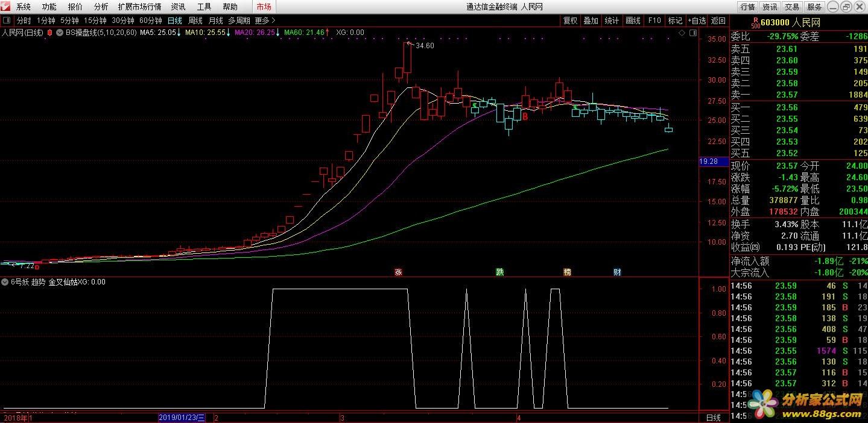Restore the window using title bar button
Viewport: 868px width, 423px height.
[x=846, y=7]
